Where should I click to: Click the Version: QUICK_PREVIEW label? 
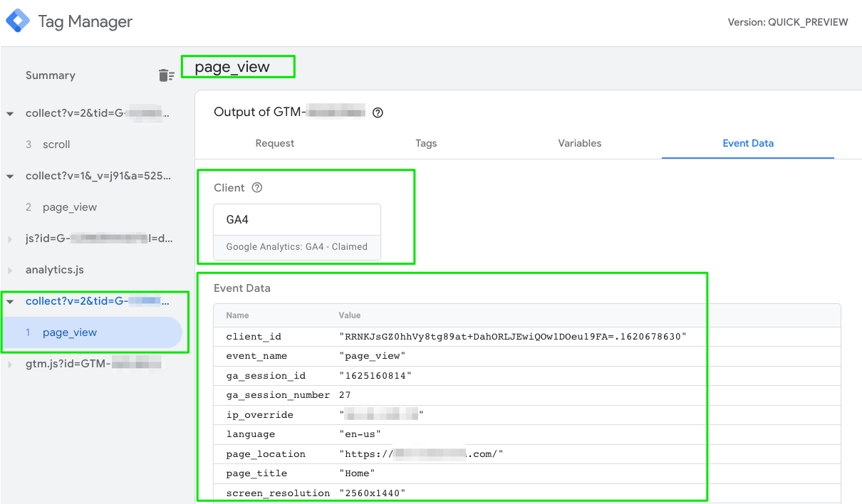pyautogui.click(x=788, y=22)
